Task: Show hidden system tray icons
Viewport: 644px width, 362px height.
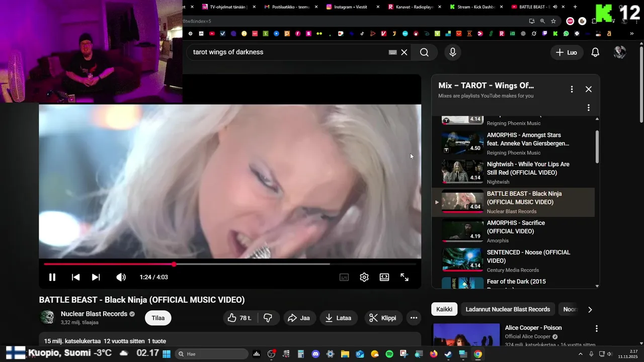Action: pos(581,354)
